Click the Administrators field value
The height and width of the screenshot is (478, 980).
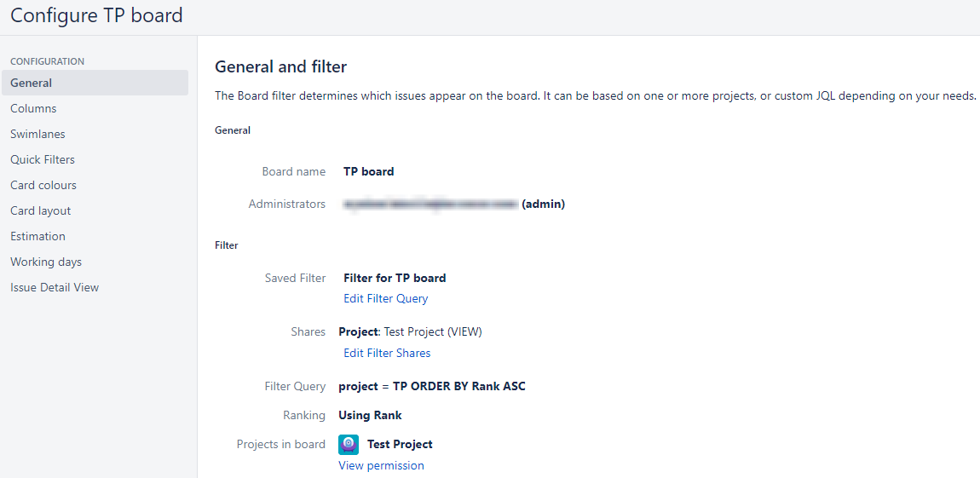pos(453,204)
